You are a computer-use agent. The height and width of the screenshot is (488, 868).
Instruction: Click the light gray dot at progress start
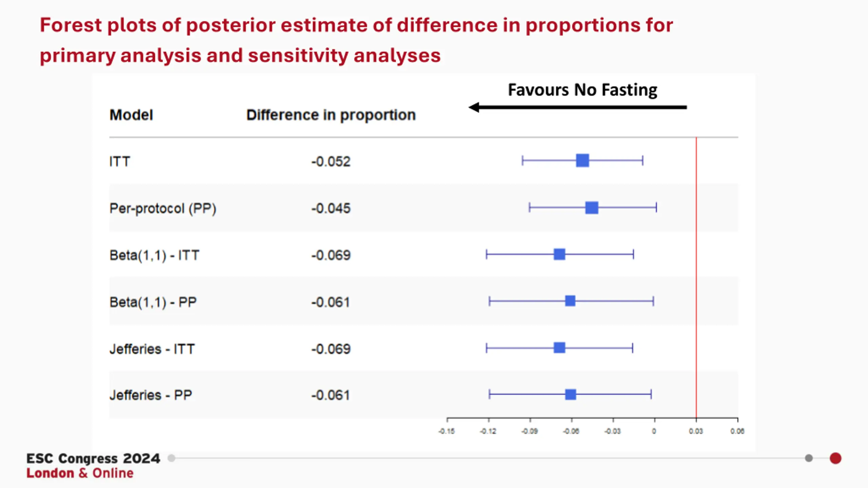tap(172, 458)
